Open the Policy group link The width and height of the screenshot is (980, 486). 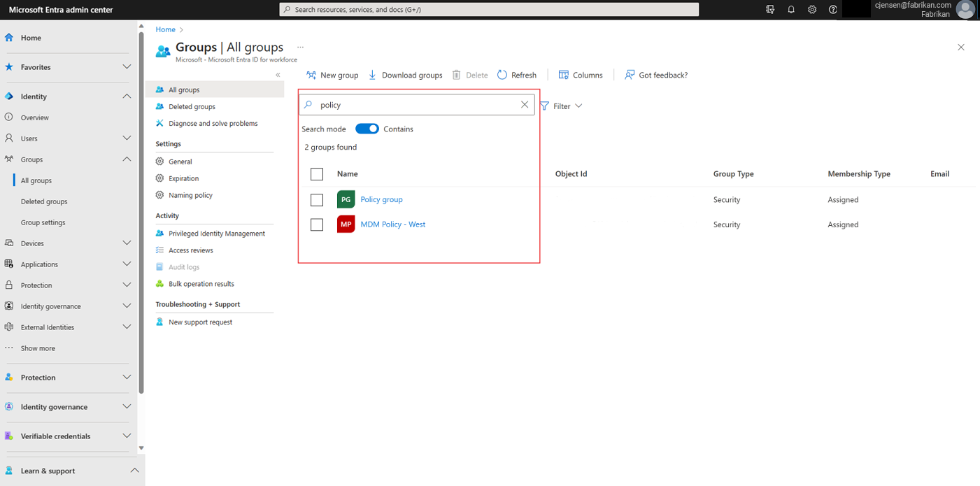coord(381,199)
